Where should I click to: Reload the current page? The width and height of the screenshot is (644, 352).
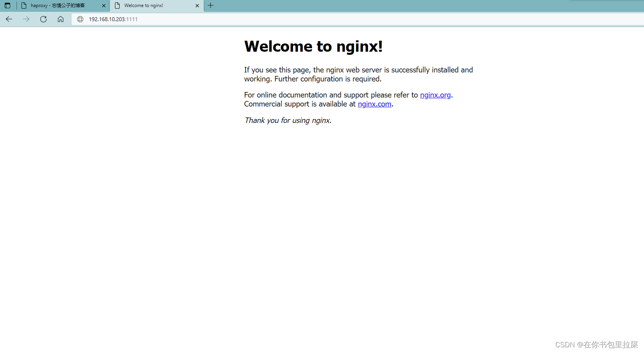click(x=43, y=19)
